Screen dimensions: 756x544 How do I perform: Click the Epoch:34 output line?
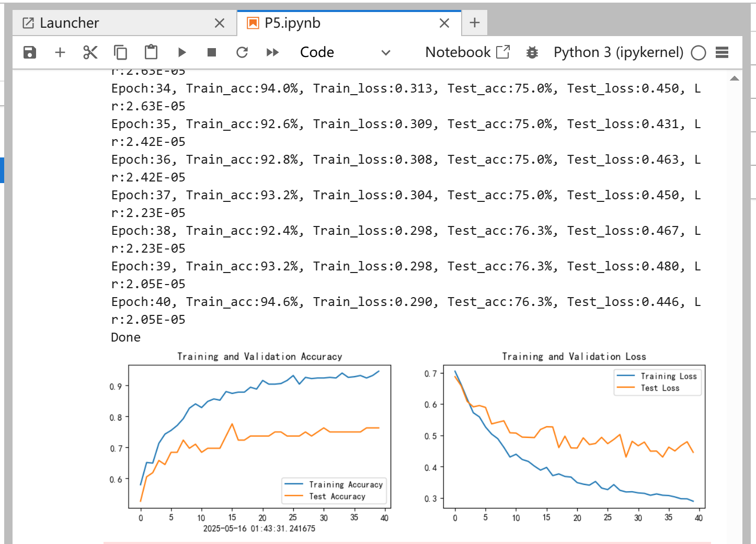click(406, 97)
